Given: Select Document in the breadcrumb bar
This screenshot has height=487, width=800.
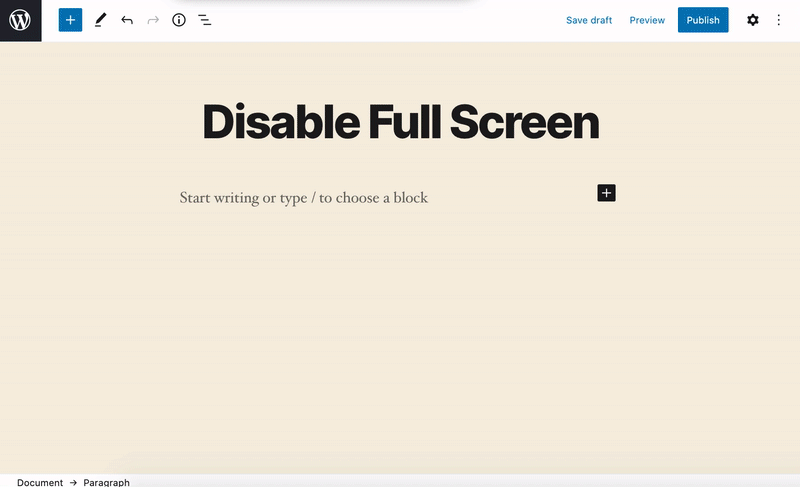Looking at the screenshot, I should pos(40,482).
